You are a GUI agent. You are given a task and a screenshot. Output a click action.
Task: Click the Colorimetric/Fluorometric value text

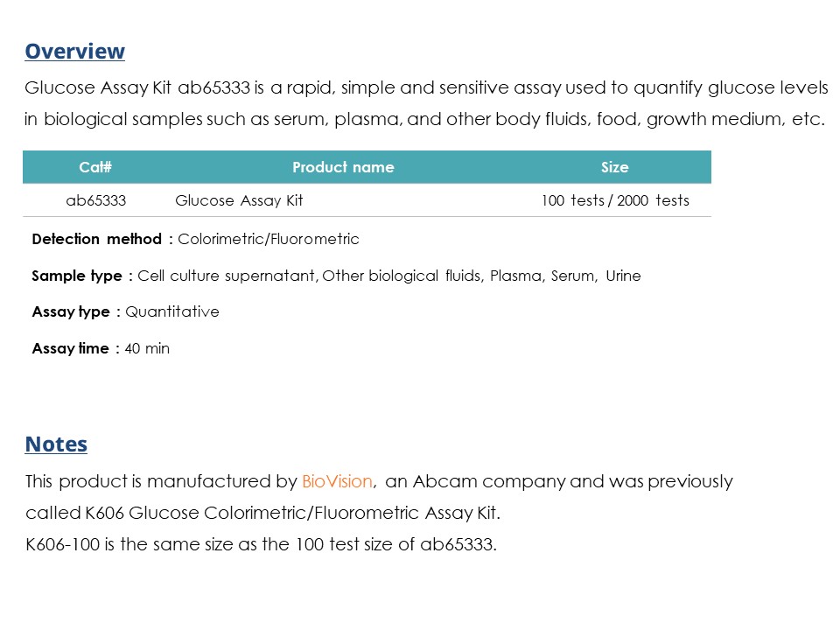tap(269, 239)
